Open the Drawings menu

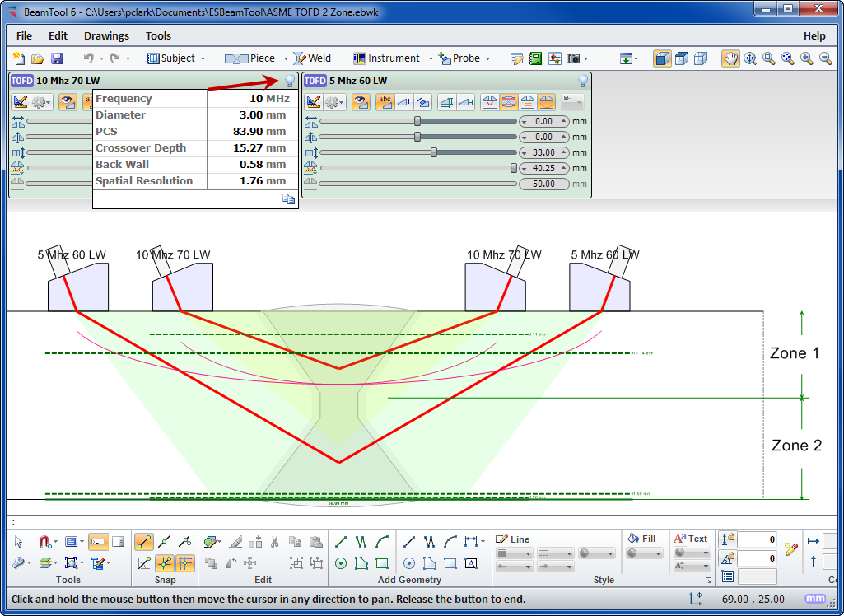(106, 35)
